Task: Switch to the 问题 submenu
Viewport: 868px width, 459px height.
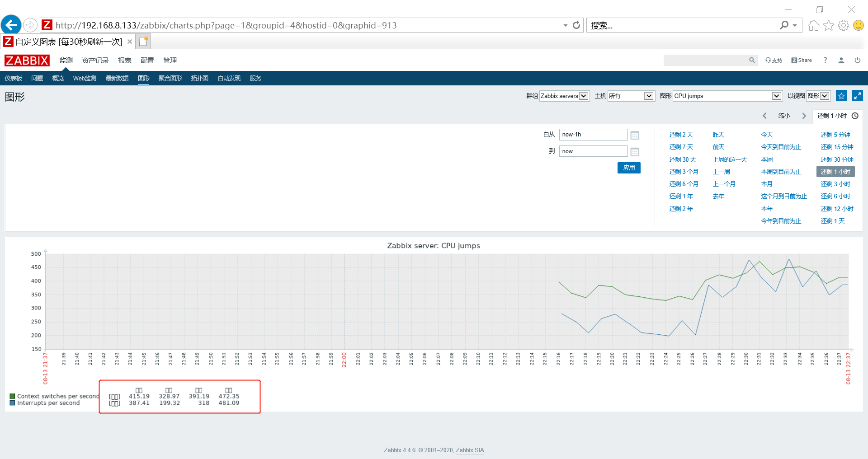Action: click(x=37, y=78)
